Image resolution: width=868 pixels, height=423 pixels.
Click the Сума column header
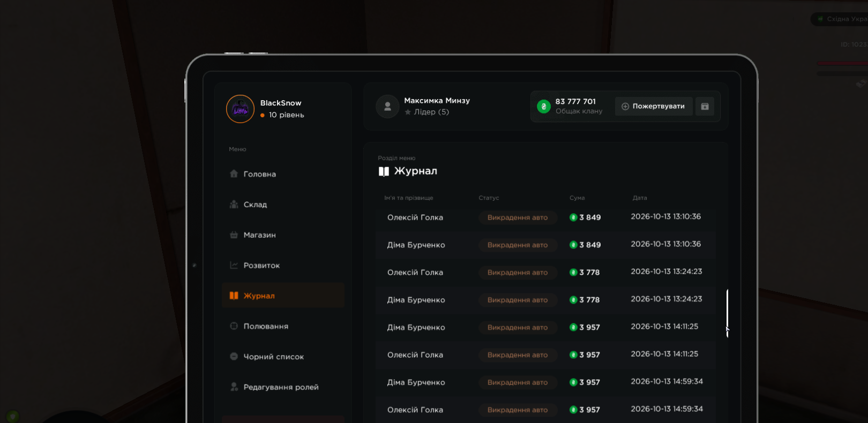point(577,198)
